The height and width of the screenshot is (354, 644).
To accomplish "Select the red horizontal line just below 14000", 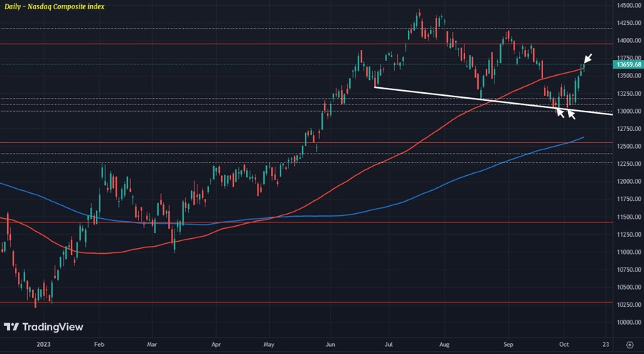I will click(x=215, y=44).
